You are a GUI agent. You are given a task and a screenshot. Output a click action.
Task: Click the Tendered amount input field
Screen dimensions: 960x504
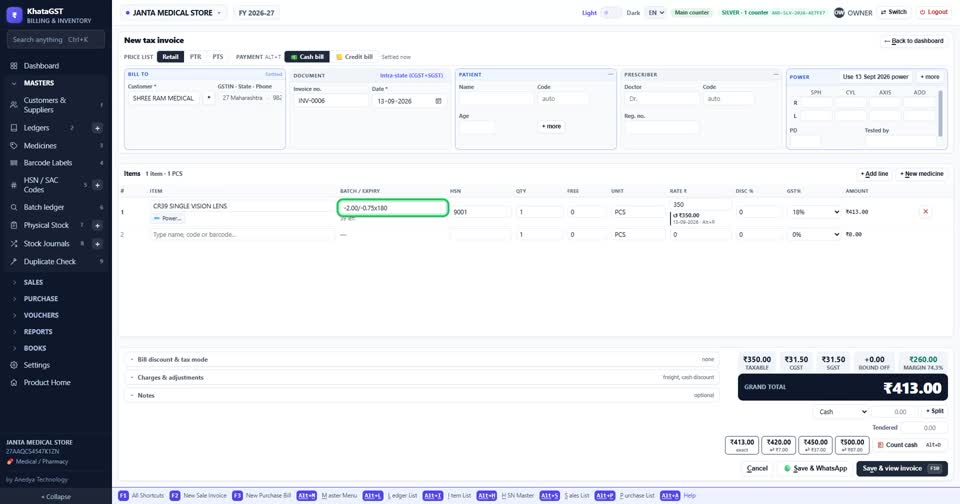(x=924, y=428)
